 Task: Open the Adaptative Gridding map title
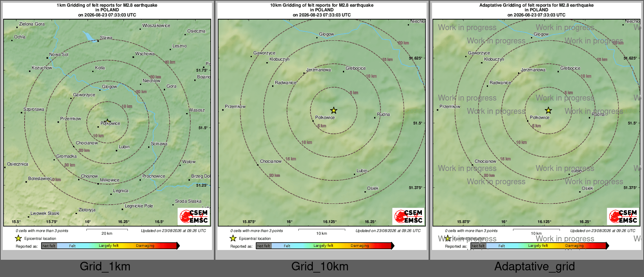(536, 10)
